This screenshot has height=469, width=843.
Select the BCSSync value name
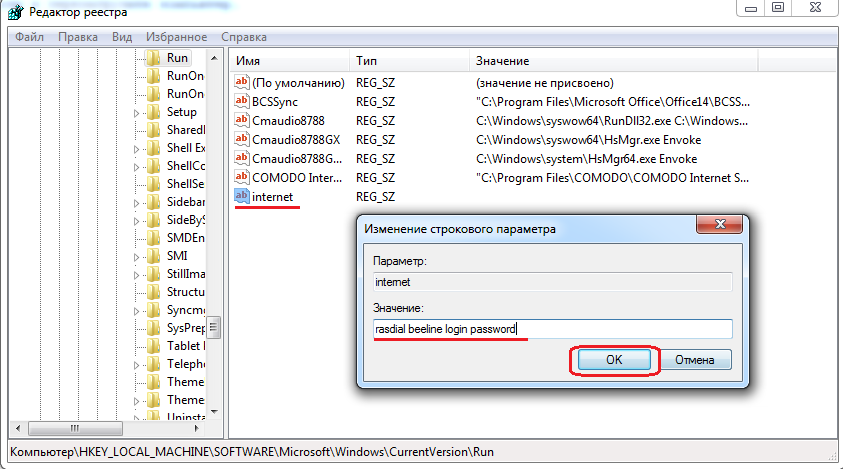pyautogui.click(x=275, y=102)
